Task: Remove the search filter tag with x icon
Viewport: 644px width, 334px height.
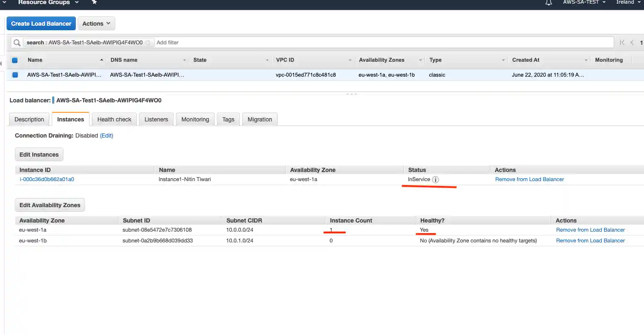Action: (x=148, y=43)
